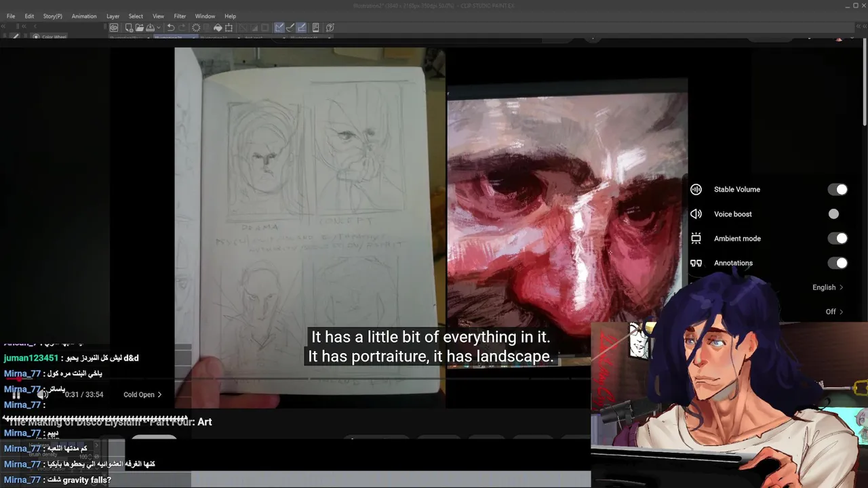Click chat username juman123451
Image resolution: width=868 pixels, height=488 pixels.
click(31, 358)
